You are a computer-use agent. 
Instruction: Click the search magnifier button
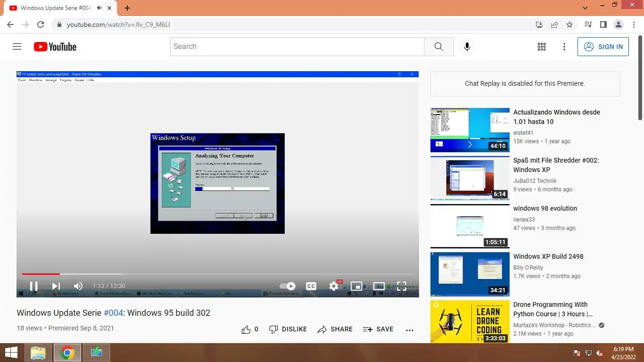[x=439, y=47]
